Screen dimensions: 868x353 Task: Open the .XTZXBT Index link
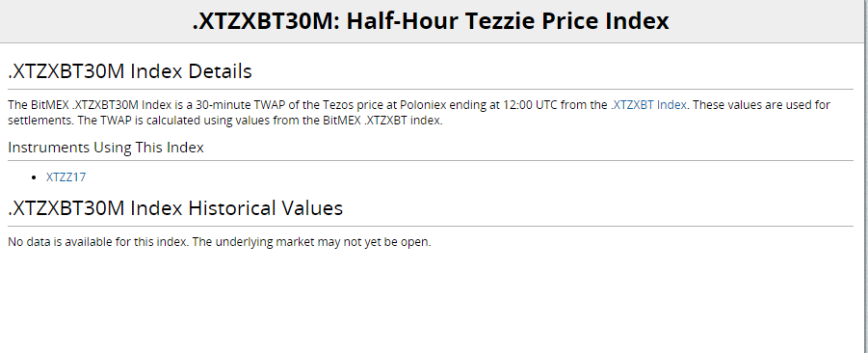pyautogui.click(x=648, y=105)
